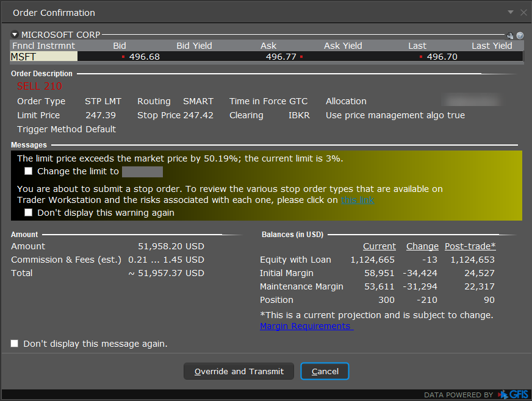Check 'Don't display this warning again'
Image resolution: width=532 pixels, height=401 pixels.
[29, 213]
